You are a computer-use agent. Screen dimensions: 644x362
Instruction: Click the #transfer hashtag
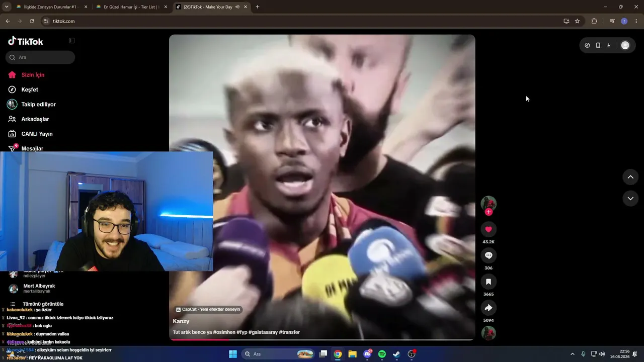click(289, 332)
